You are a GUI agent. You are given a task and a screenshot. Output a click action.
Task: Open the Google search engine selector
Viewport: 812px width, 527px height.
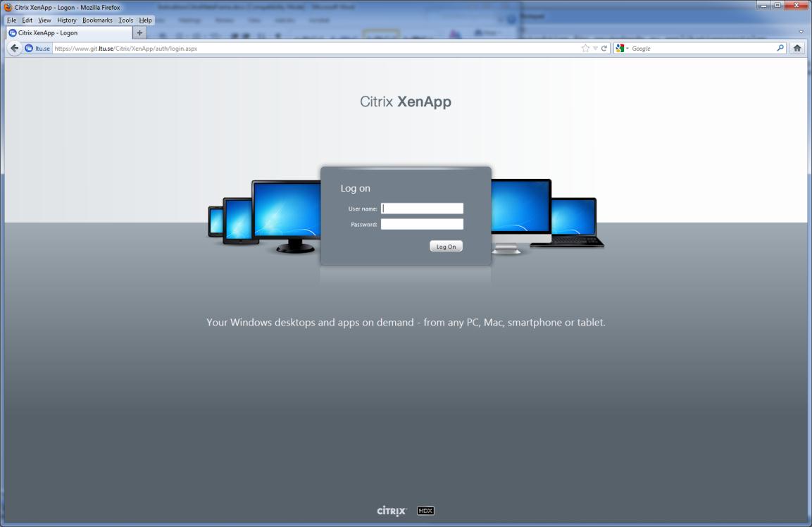tap(622, 48)
